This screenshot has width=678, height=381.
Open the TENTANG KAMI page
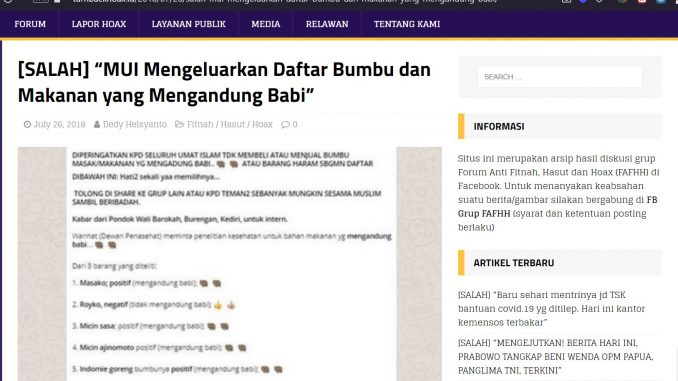407,24
